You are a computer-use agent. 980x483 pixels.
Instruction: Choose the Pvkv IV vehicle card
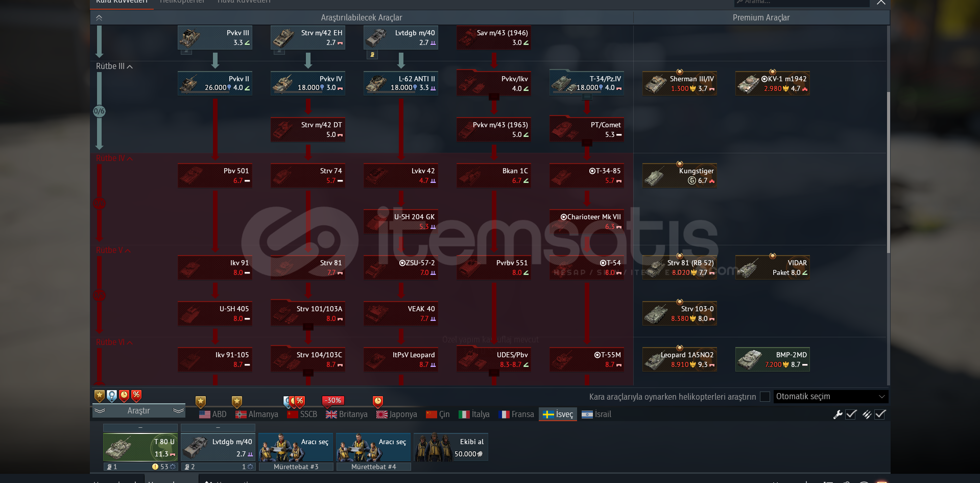click(308, 83)
